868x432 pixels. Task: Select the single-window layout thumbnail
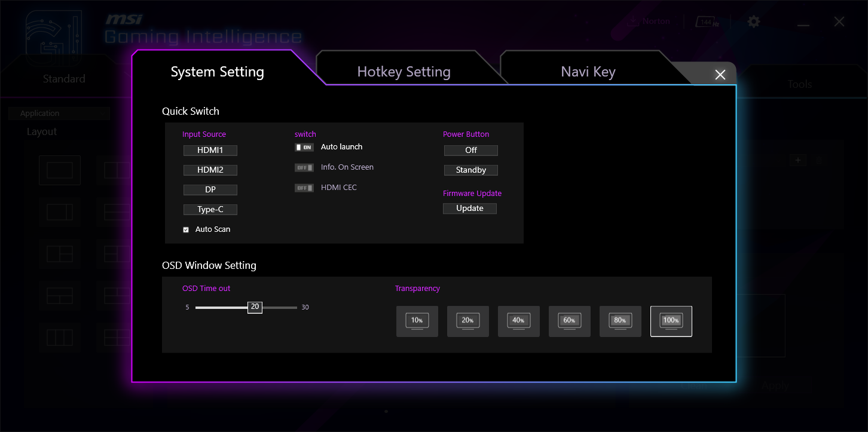click(x=60, y=170)
